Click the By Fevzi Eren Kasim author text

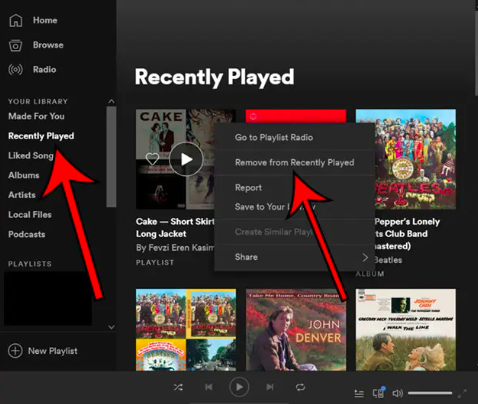(x=175, y=248)
